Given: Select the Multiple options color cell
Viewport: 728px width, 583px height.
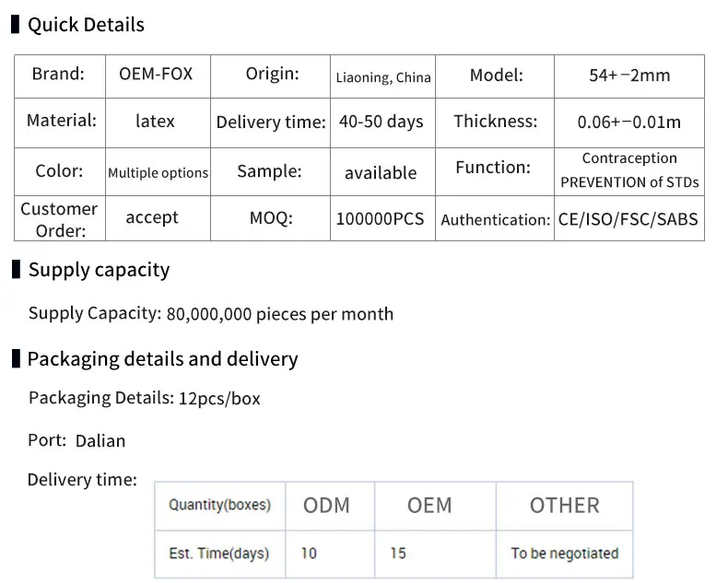Looking at the screenshot, I should (x=159, y=172).
